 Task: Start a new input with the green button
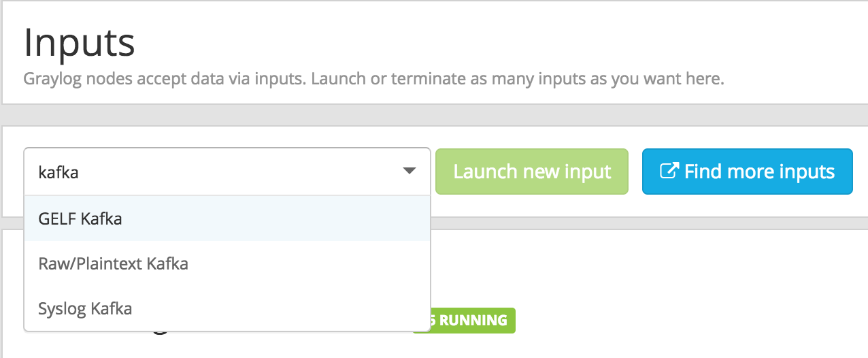pos(532,172)
